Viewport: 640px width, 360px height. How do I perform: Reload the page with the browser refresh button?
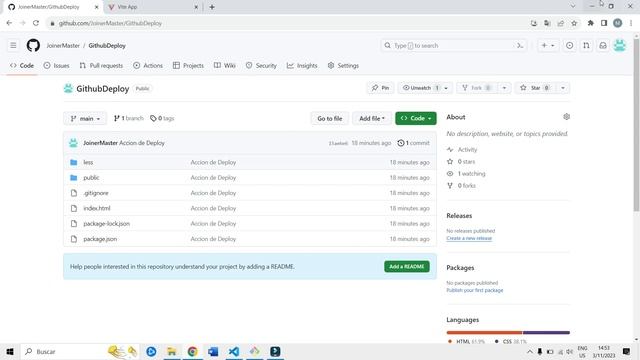pos(36,23)
